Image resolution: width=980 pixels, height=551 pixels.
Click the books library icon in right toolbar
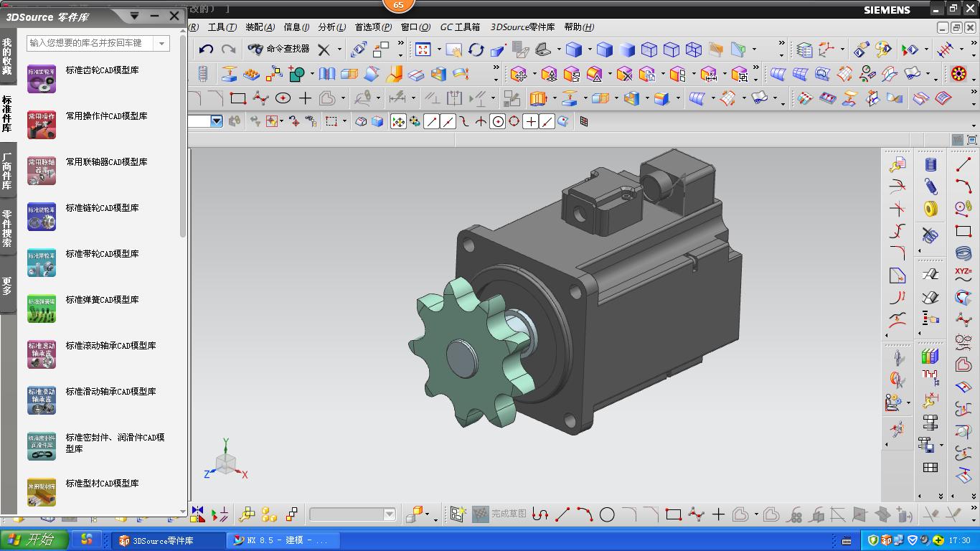click(x=930, y=356)
